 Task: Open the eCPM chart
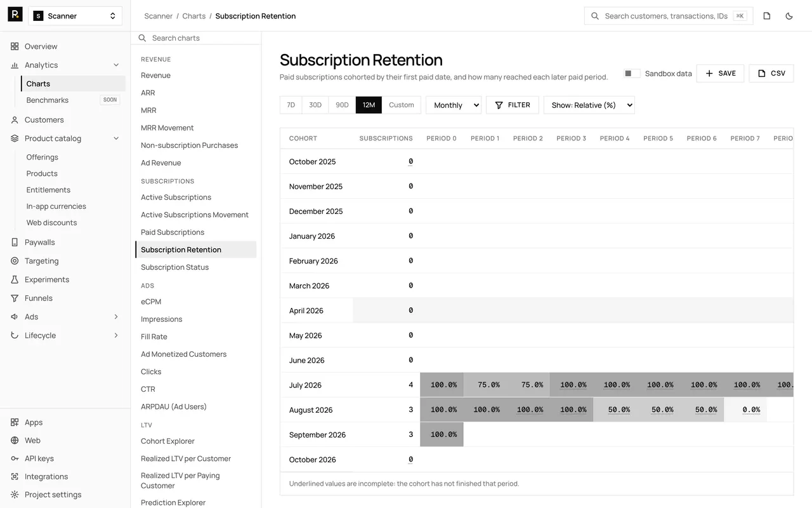coord(151,302)
